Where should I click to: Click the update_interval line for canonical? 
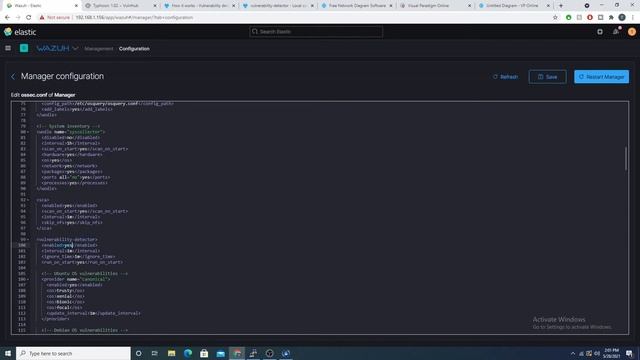pyautogui.click(x=93, y=313)
